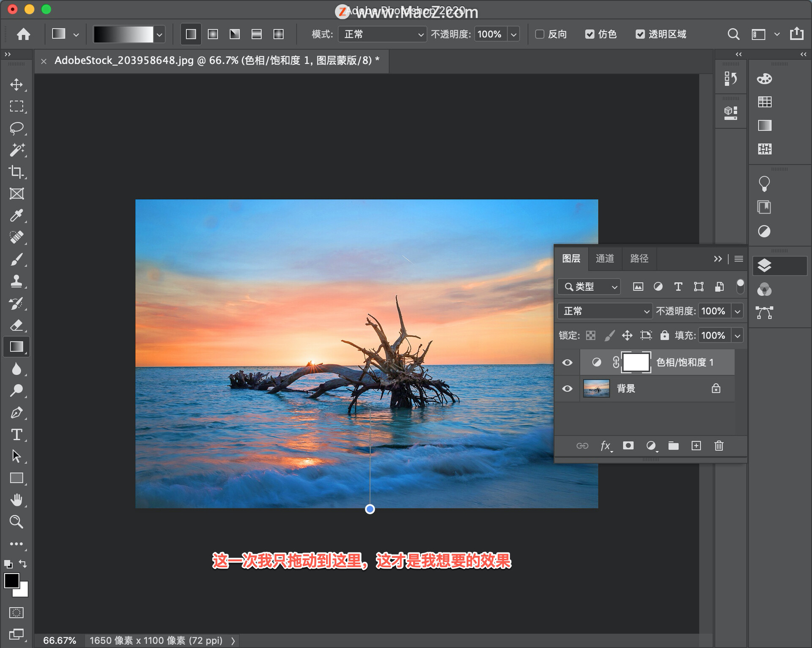Select the Gradient tool in toolbox
This screenshot has height=648, width=812.
pyautogui.click(x=16, y=347)
